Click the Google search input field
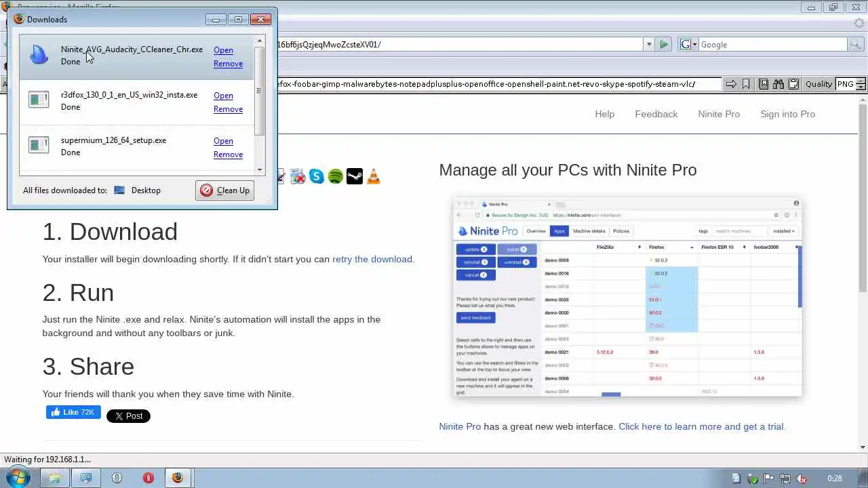 click(x=772, y=45)
